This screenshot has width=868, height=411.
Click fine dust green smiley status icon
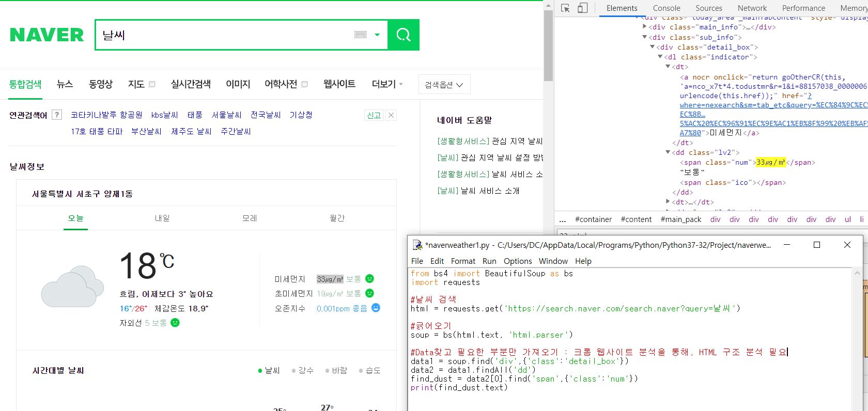369,279
